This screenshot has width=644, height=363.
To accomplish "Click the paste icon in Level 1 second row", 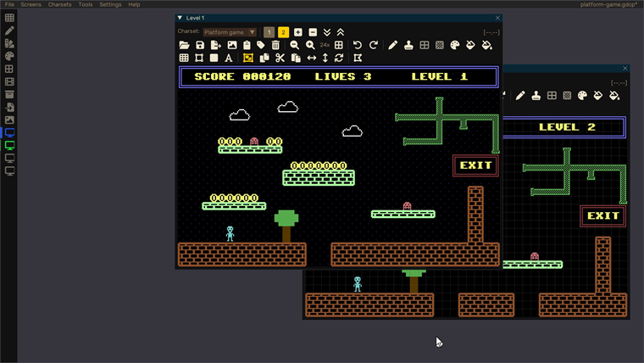I will pos(296,58).
